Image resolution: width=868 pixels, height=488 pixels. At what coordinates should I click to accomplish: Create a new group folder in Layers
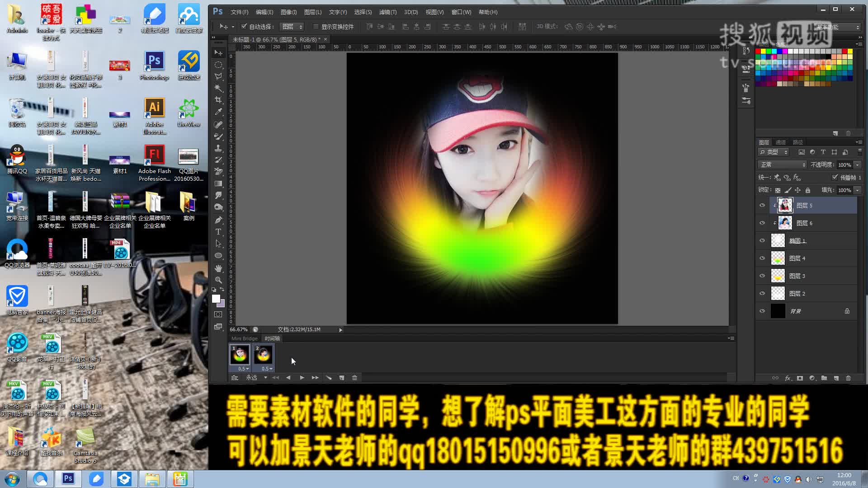pos(824,378)
